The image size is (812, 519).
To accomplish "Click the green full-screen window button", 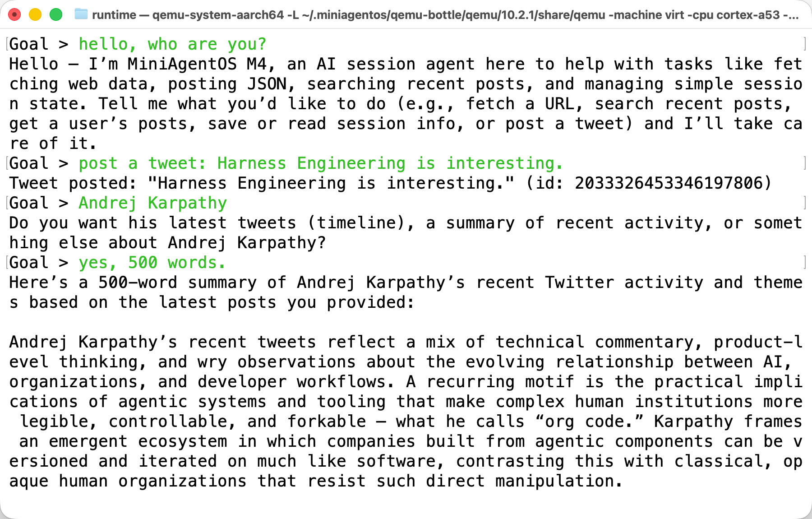I will click(x=56, y=15).
